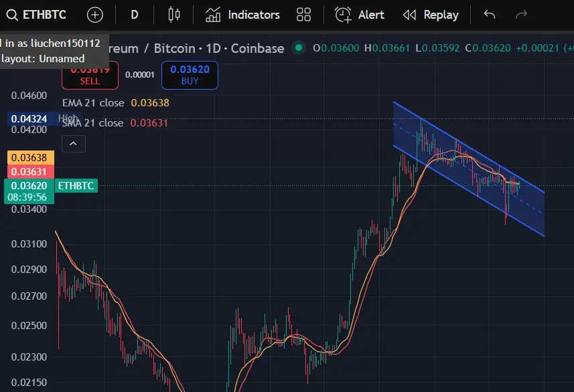
Task: Click the open price O0.03600 readout
Action: click(336, 48)
